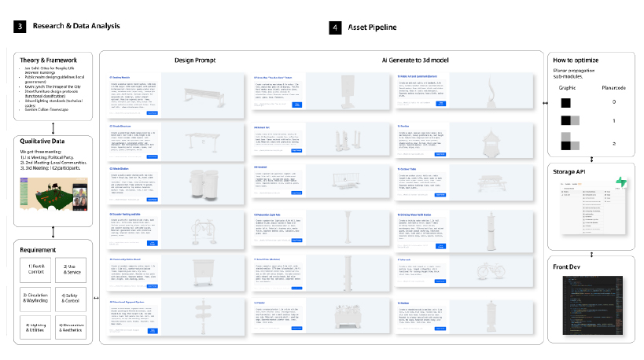Click the black section badge numbered 4
644x360 pixels.
tap(335, 28)
